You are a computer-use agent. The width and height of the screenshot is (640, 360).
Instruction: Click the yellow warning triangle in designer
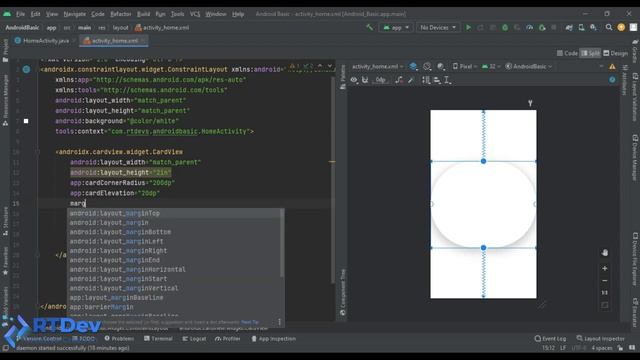pos(612,67)
